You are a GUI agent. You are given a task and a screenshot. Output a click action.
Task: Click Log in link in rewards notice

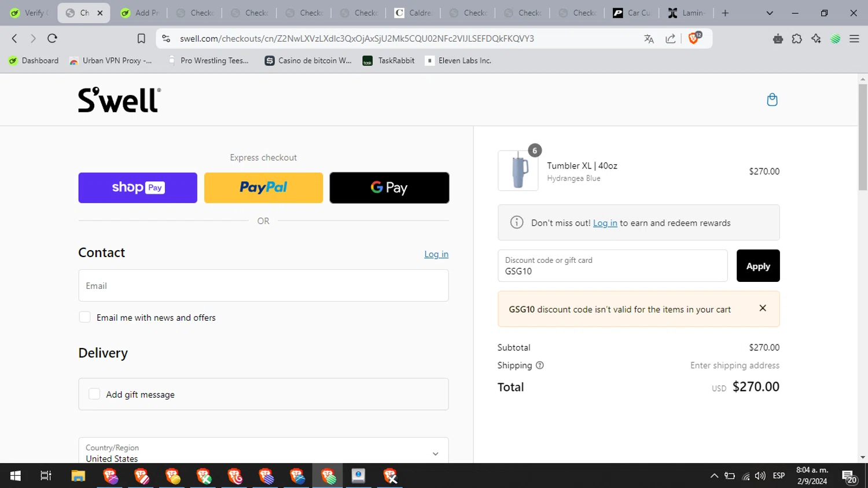[605, 223]
